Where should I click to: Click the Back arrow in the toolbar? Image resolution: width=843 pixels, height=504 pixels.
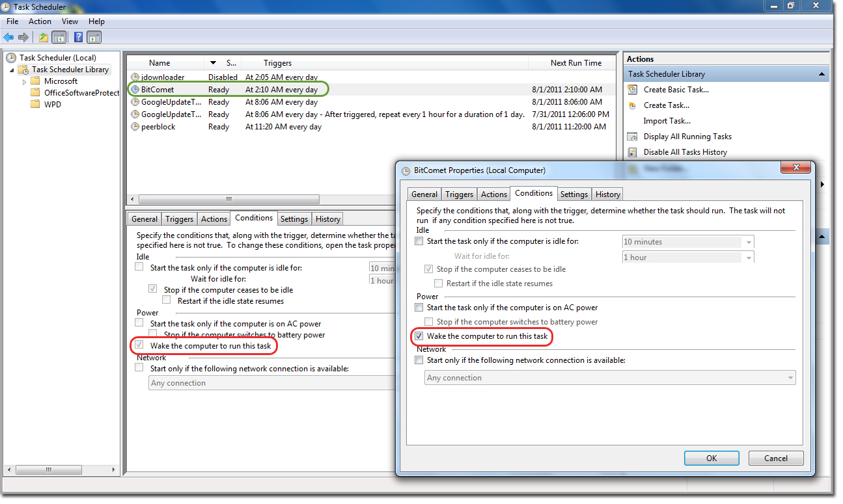[8, 37]
